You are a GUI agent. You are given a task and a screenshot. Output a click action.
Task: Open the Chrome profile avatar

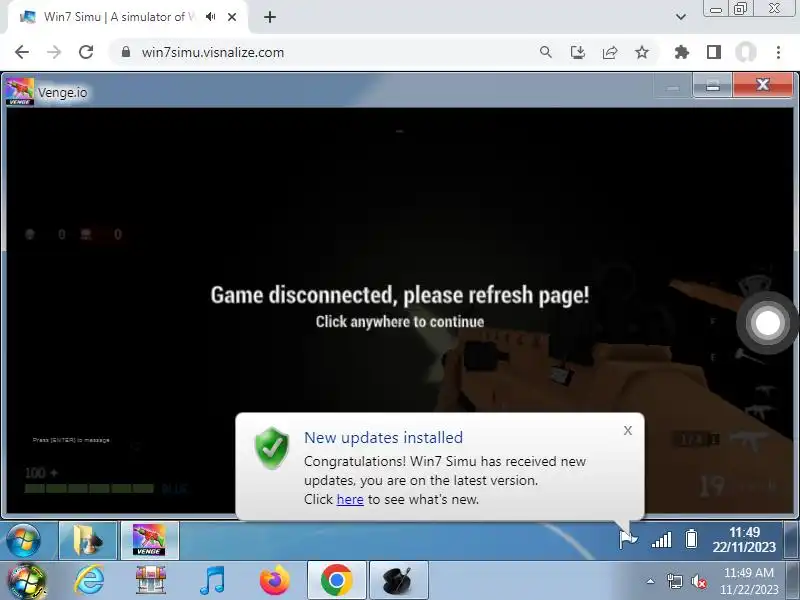tap(745, 52)
